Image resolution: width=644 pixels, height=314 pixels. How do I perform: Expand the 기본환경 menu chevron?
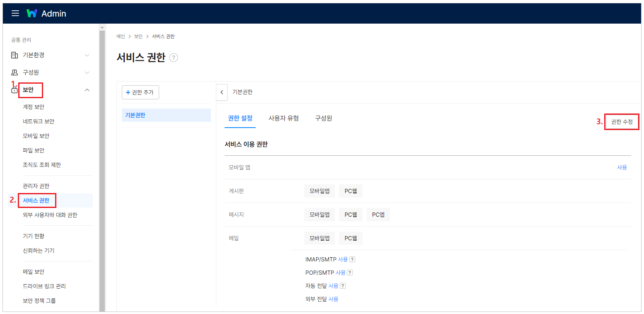tap(87, 55)
